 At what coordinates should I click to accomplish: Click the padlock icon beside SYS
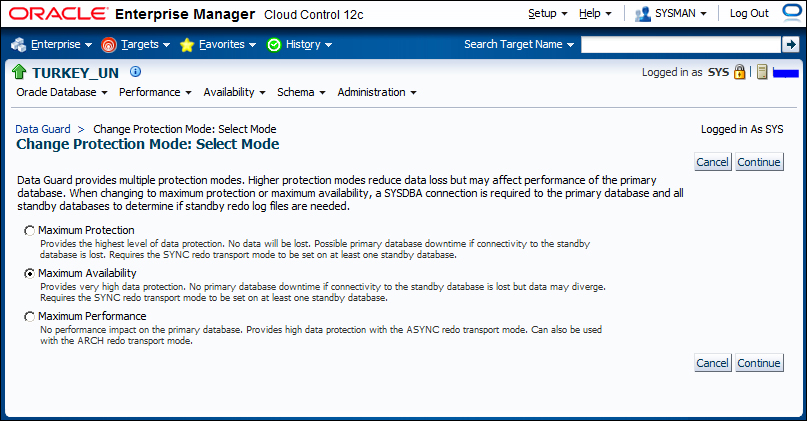tap(740, 72)
